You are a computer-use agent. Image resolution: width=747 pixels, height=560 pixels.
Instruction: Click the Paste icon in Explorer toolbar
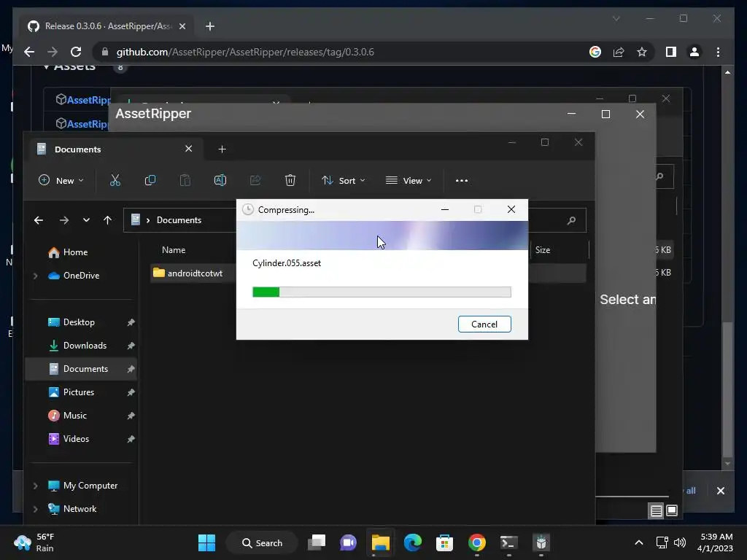click(x=185, y=181)
